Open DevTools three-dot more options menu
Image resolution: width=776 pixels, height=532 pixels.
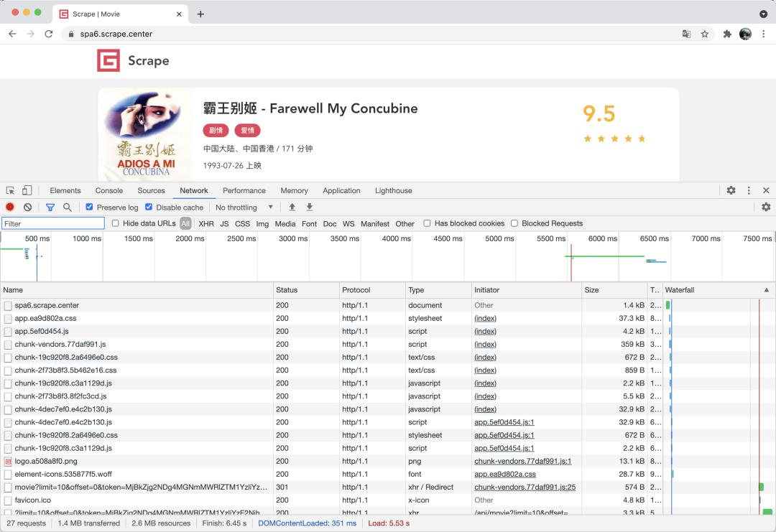pyautogui.click(x=749, y=191)
